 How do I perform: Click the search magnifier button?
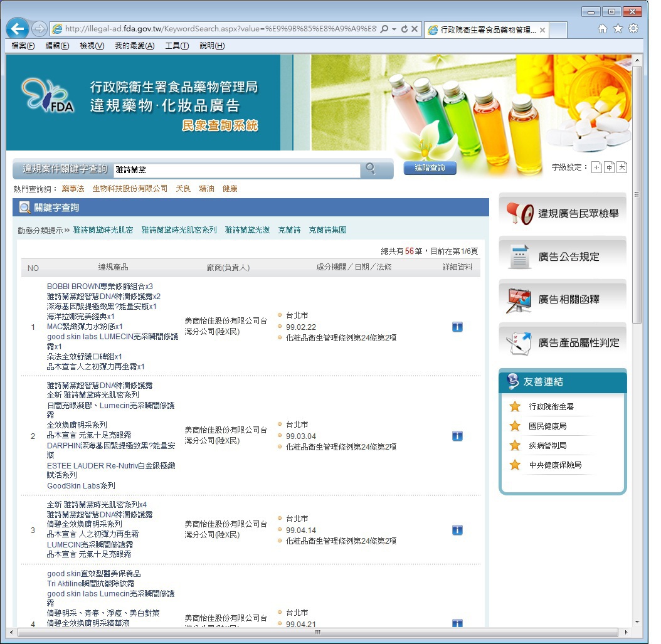pos(371,169)
